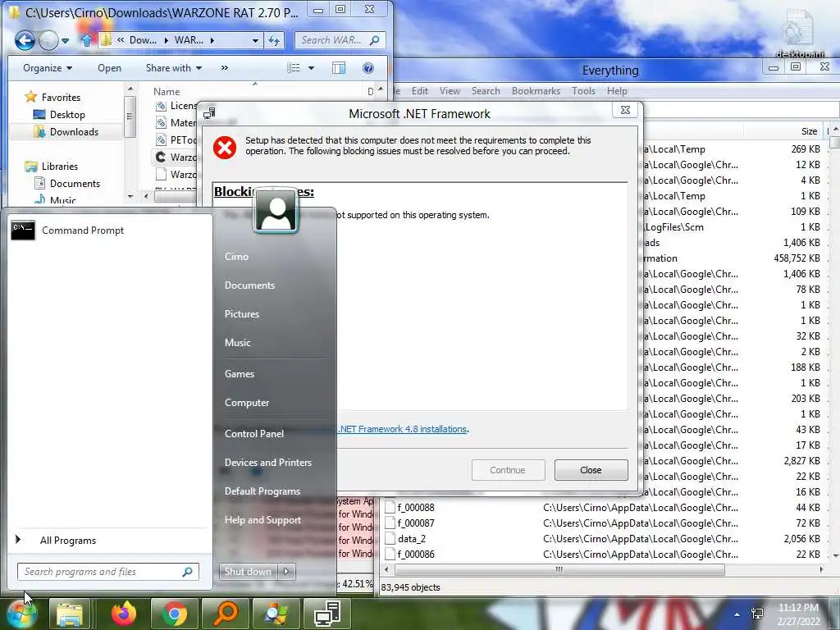
Task: Open Help and Support
Action: pyautogui.click(x=262, y=520)
